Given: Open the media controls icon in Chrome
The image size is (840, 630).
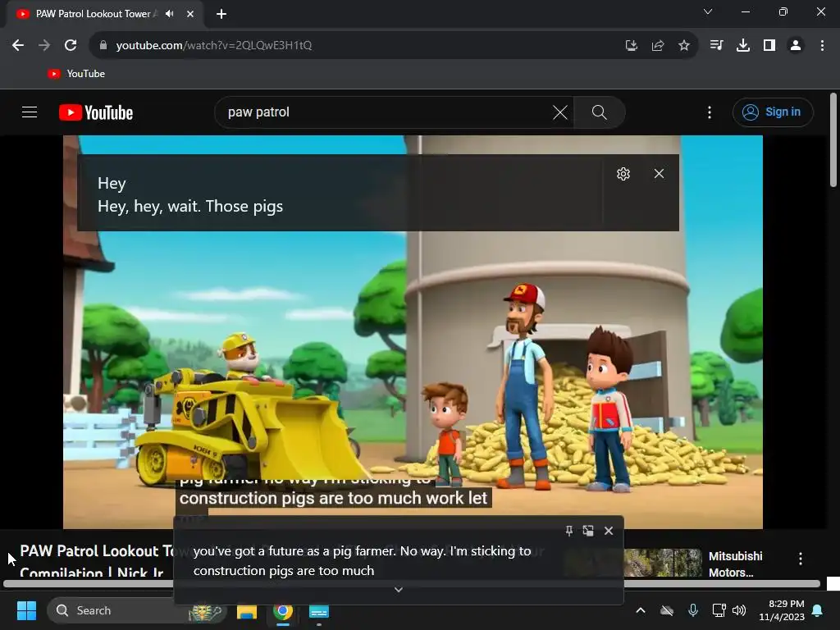Looking at the screenshot, I should [x=716, y=46].
